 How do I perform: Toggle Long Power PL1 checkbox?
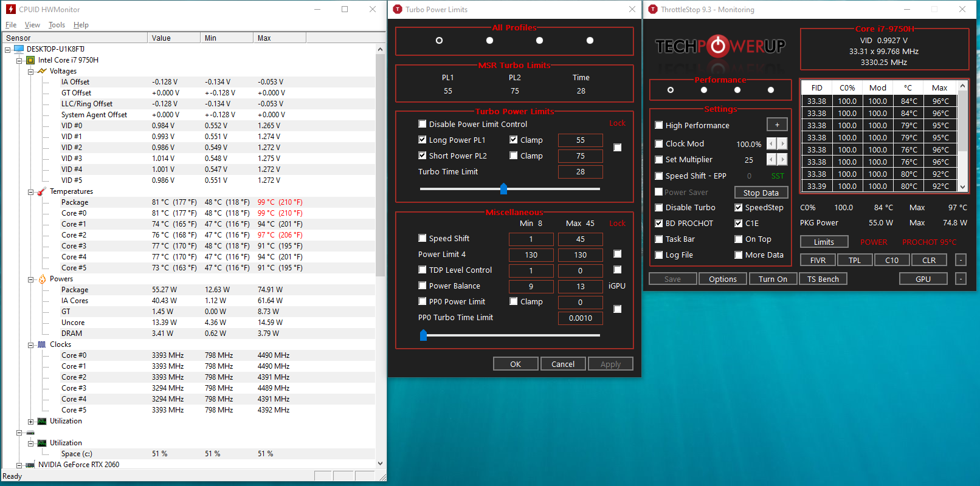click(x=423, y=140)
